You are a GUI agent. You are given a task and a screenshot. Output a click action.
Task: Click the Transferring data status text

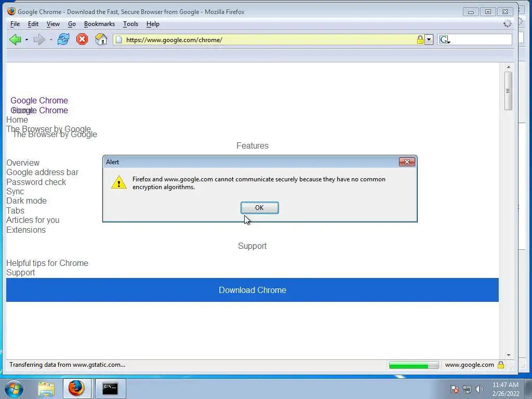coord(67,365)
